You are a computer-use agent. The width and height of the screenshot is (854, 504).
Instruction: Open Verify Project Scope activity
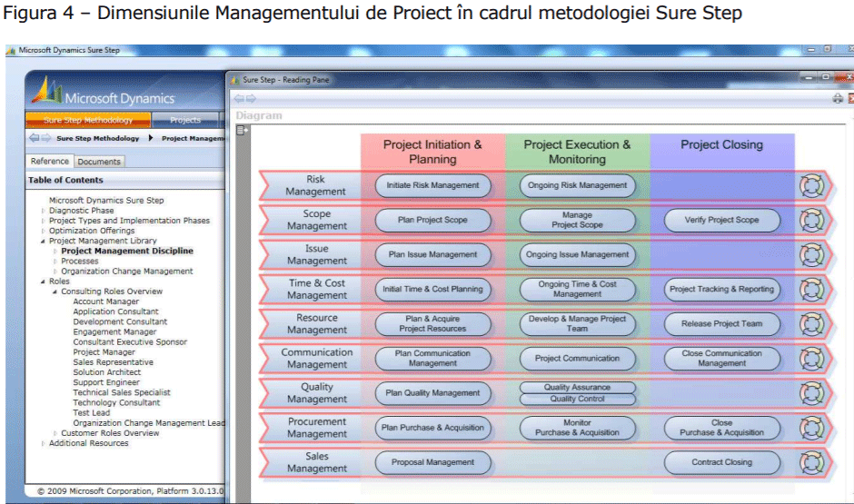[721, 220]
